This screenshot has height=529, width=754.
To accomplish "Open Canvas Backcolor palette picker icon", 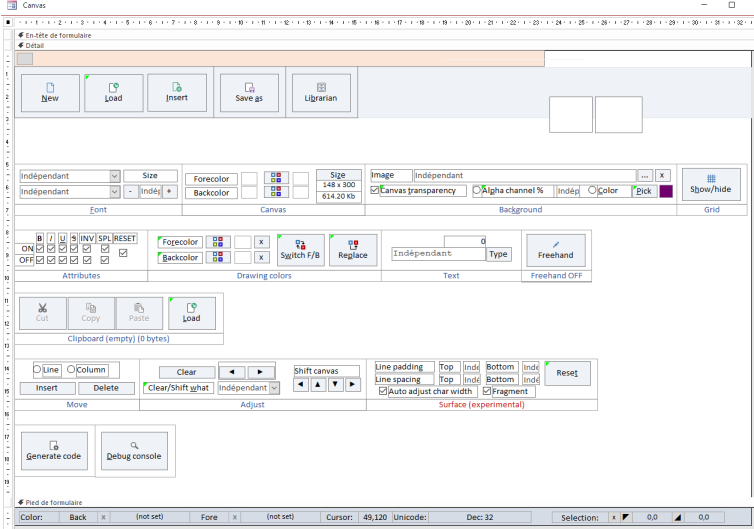I will 276,192.
